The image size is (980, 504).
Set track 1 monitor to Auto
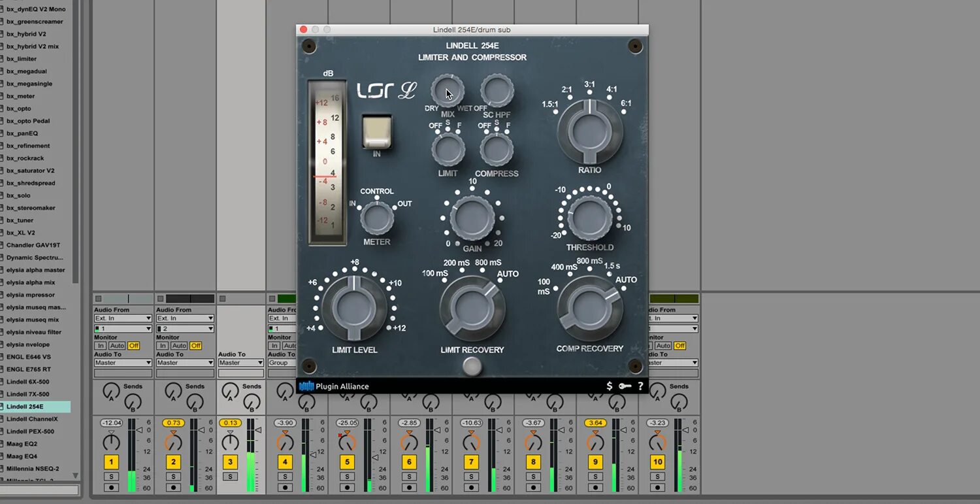(116, 346)
